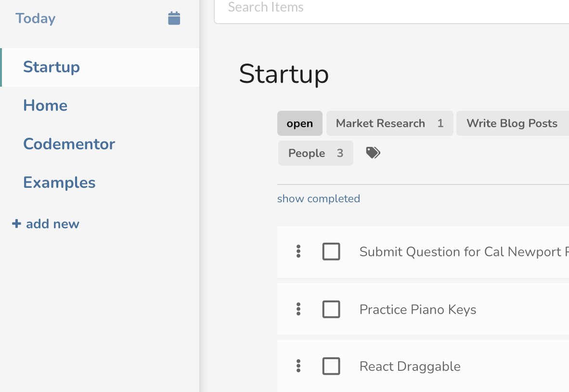Open three-dot menu for Practice Piano Keys

(298, 309)
